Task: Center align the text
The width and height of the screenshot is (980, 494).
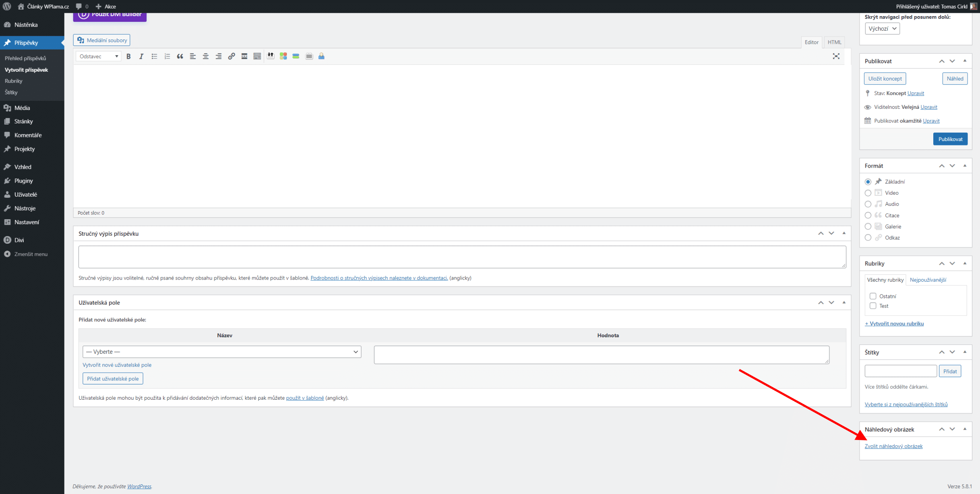Action: 206,56
